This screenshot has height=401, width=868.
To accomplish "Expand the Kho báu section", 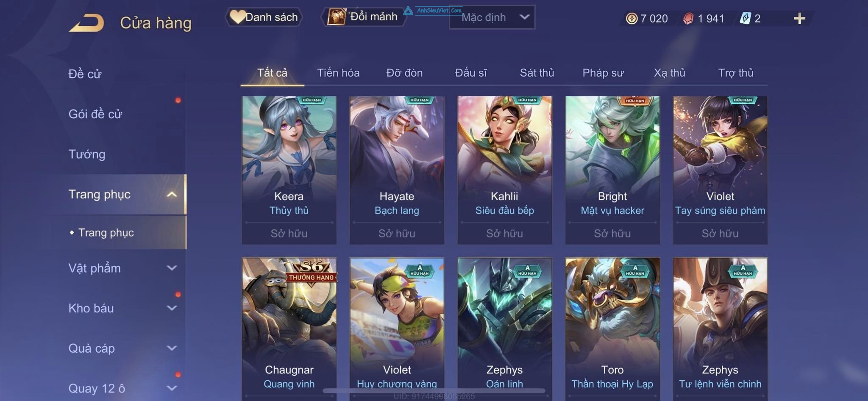I will tap(122, 308).
